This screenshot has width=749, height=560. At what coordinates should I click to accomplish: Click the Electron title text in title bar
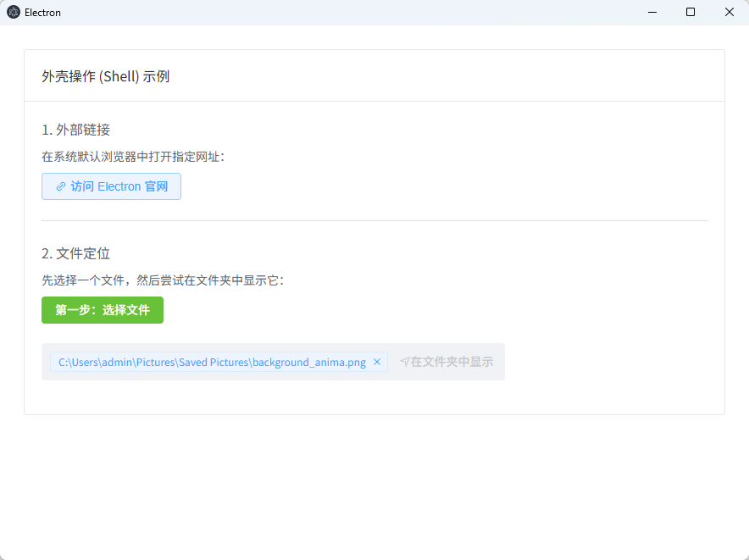point(42,13)
